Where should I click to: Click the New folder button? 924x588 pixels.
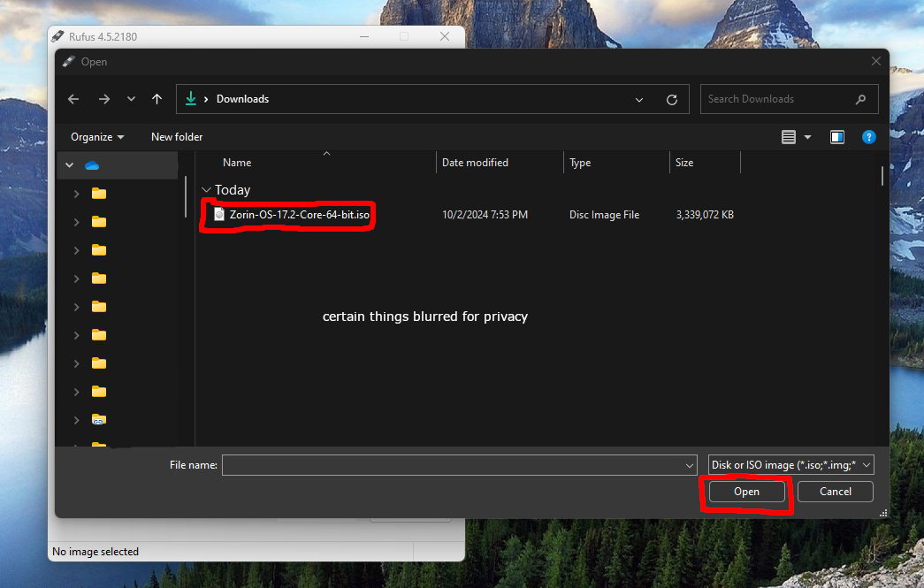click(x=177, y=137)
